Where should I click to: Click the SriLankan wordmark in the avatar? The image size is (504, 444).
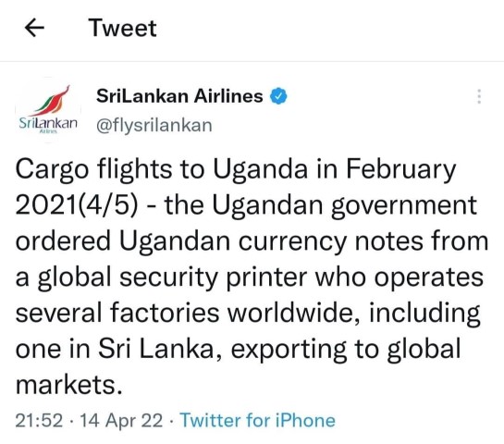48,124
